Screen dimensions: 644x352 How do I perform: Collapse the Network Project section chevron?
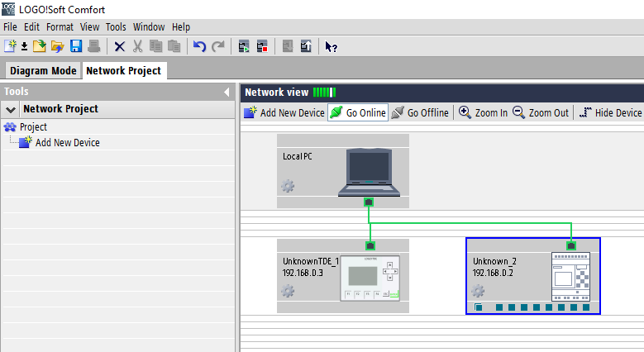(11, 109)
